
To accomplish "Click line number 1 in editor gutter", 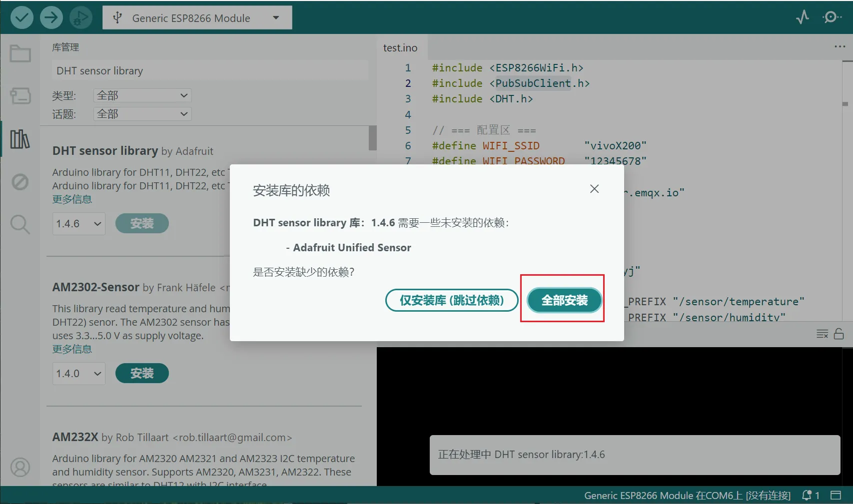I will 408,68.
